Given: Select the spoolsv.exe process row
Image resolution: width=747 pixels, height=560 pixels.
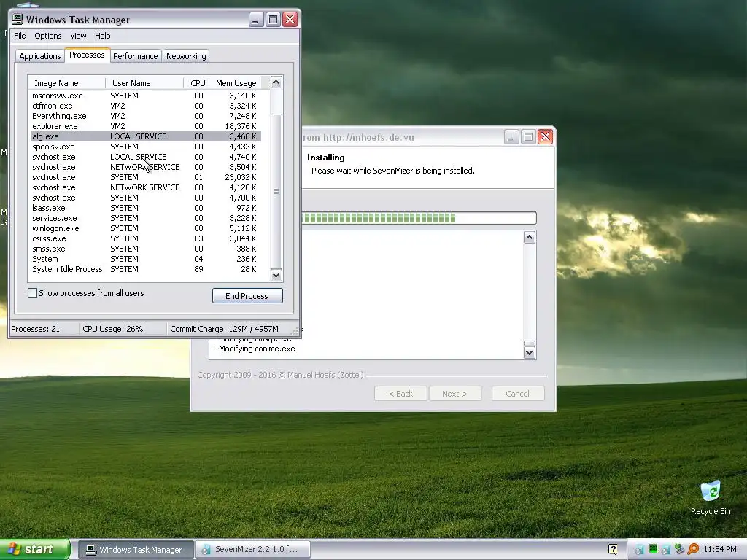Looking at the screenshot, I should tap(146, 147).
